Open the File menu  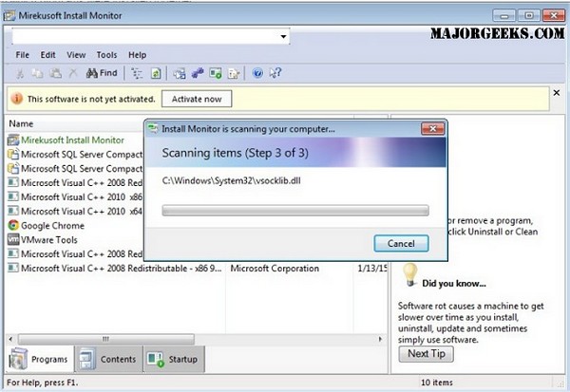tap(22, 55)
